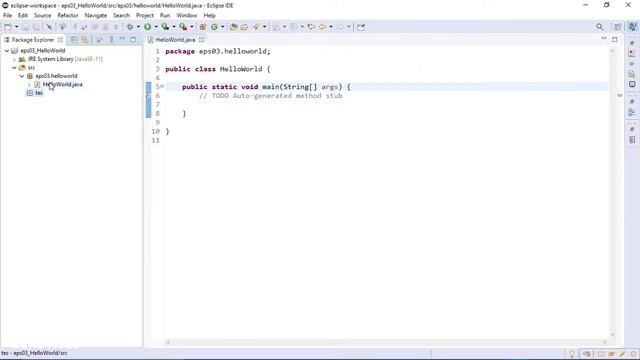Toggle code folding on line 5
Image resolution: width=640 pixels, height=360 pixels.
pos(162,87)
